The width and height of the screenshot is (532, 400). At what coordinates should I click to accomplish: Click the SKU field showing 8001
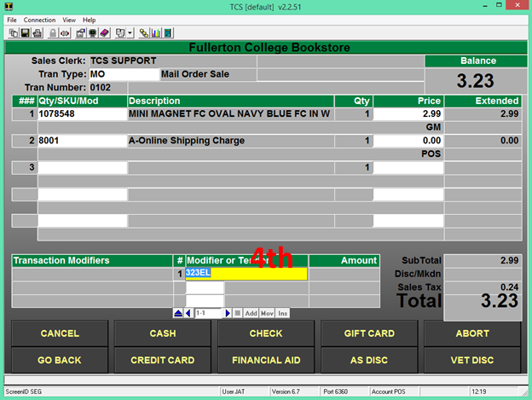[83, 141]
